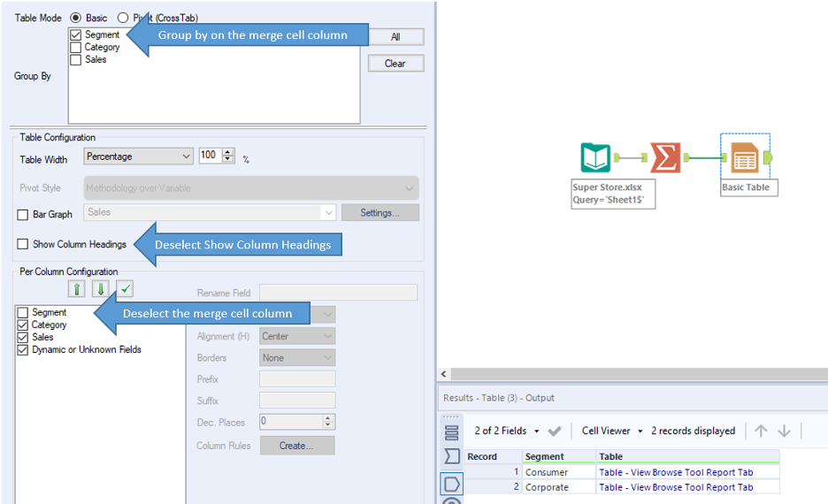Expand the 2 of 2 Fields dropdown
Screen dimensions: 828x504
536,431
